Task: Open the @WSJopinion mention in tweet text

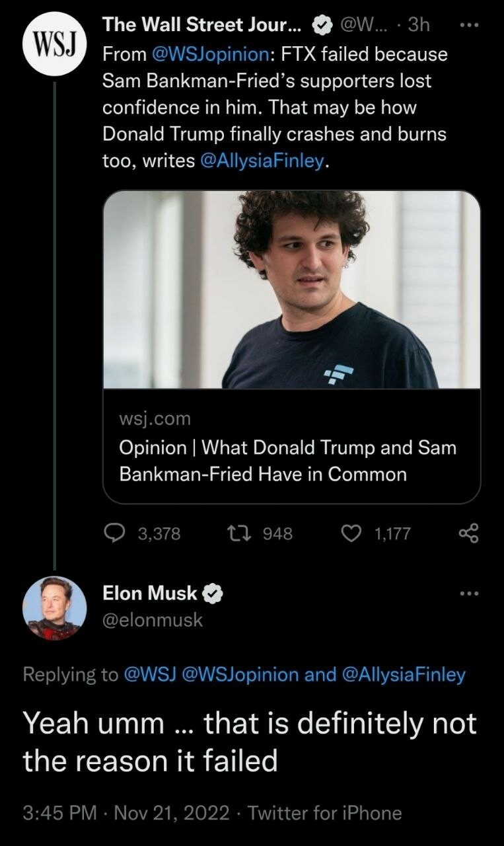Action: (214, 54)
